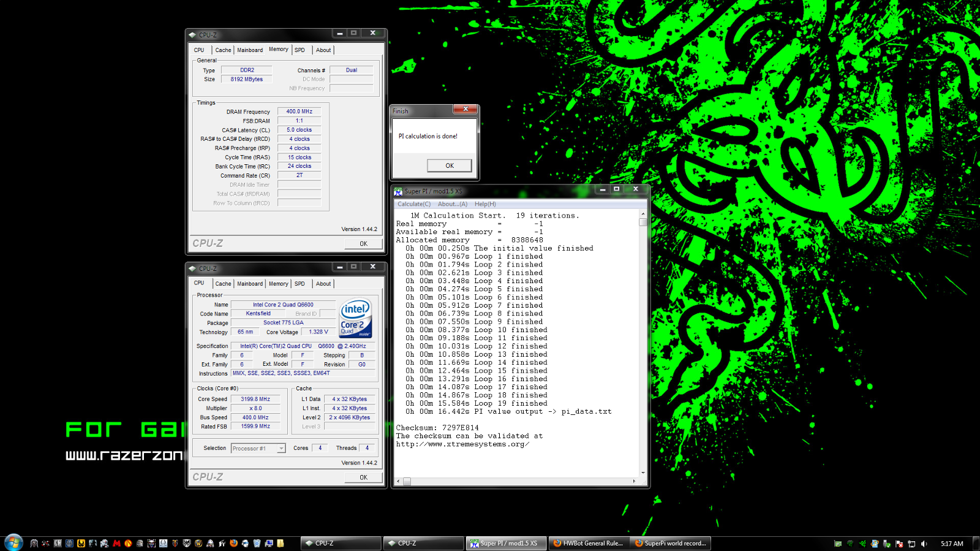Open the About...(A) menu in Super PI
Screen dimensions: 980x551
453,204
